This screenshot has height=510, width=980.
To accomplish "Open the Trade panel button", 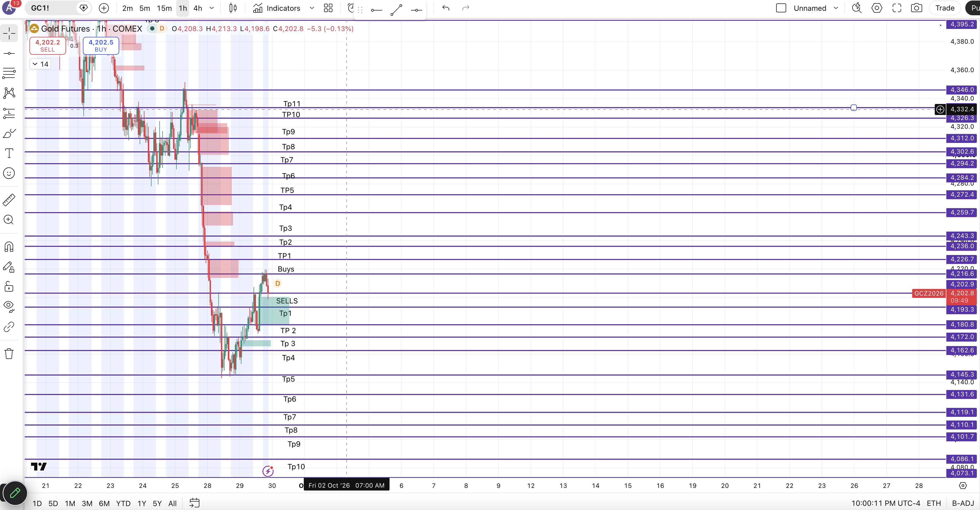I will 944,8.
